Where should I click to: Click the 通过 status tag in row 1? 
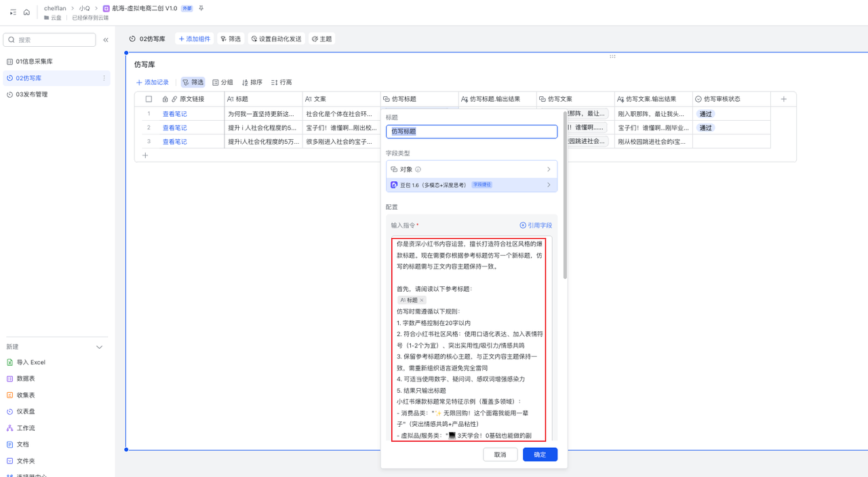706,114
